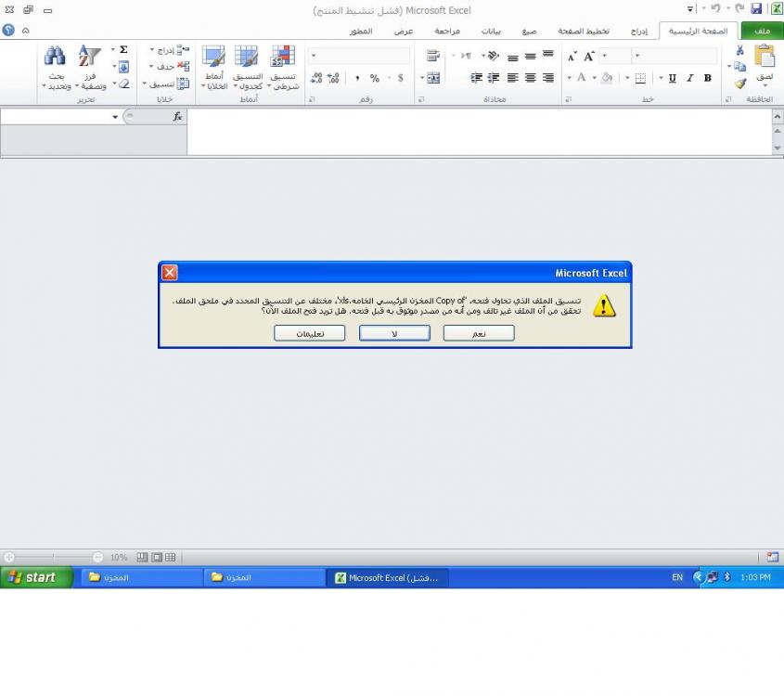Click the Borders icon in the font group

point(640,78)
